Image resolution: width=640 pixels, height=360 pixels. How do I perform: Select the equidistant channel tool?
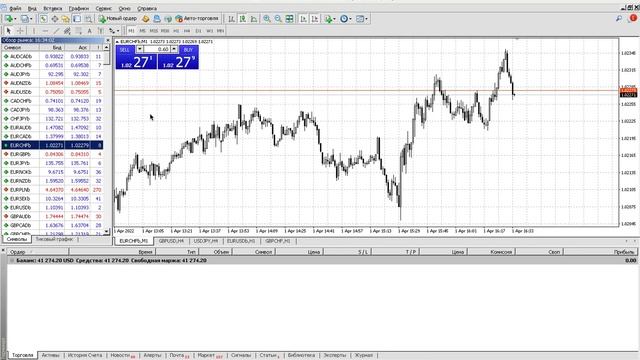tap(67, 31)
